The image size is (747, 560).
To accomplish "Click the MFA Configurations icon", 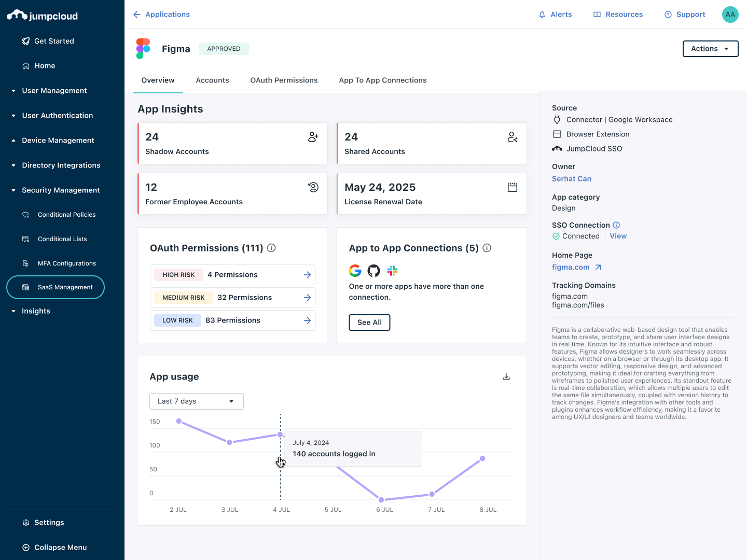I will click(25, 263).
